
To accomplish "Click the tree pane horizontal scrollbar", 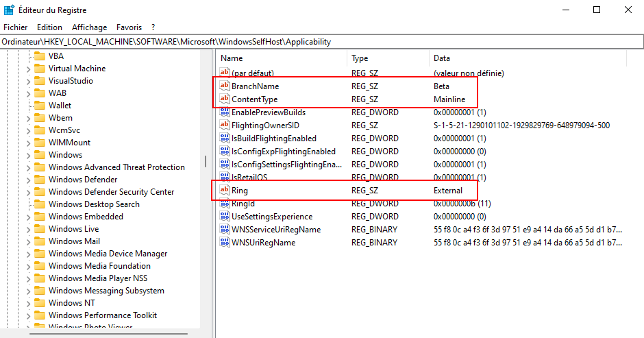I will pyautogui.click(x=108, y=333).
